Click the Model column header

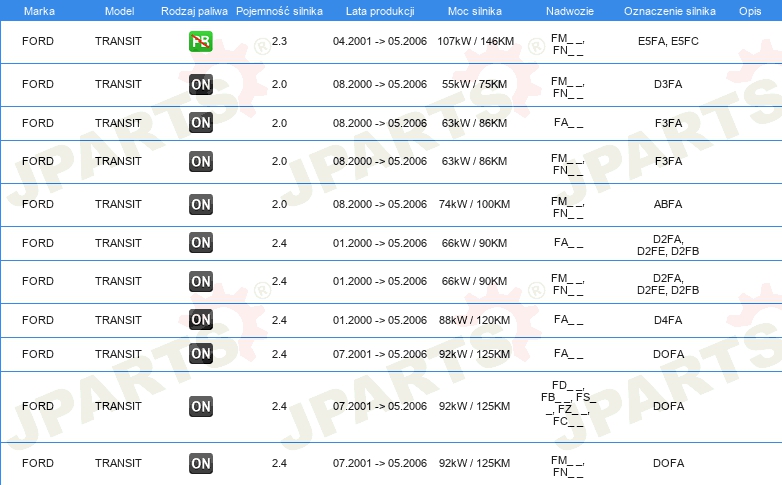coord(119,11)
